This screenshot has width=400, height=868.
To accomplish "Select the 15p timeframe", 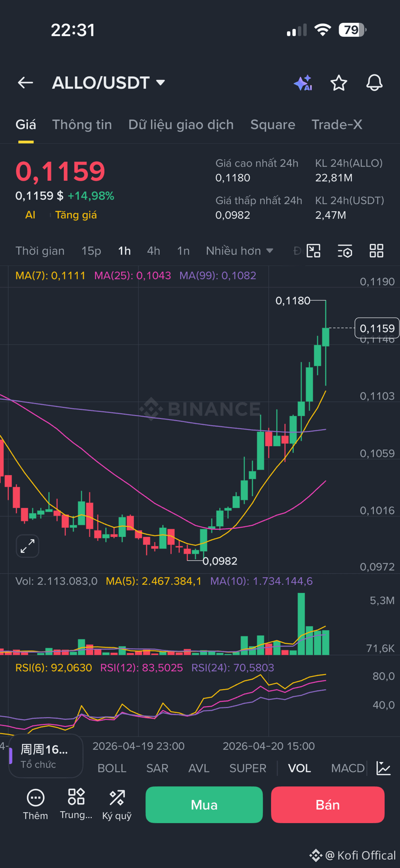I will [x=91, y=251].
